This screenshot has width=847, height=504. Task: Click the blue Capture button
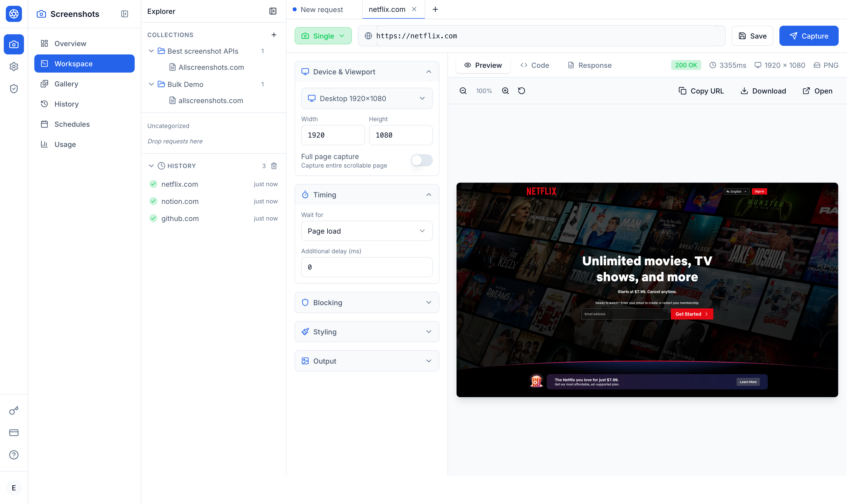pyautogui.click(x=809, y=36)
